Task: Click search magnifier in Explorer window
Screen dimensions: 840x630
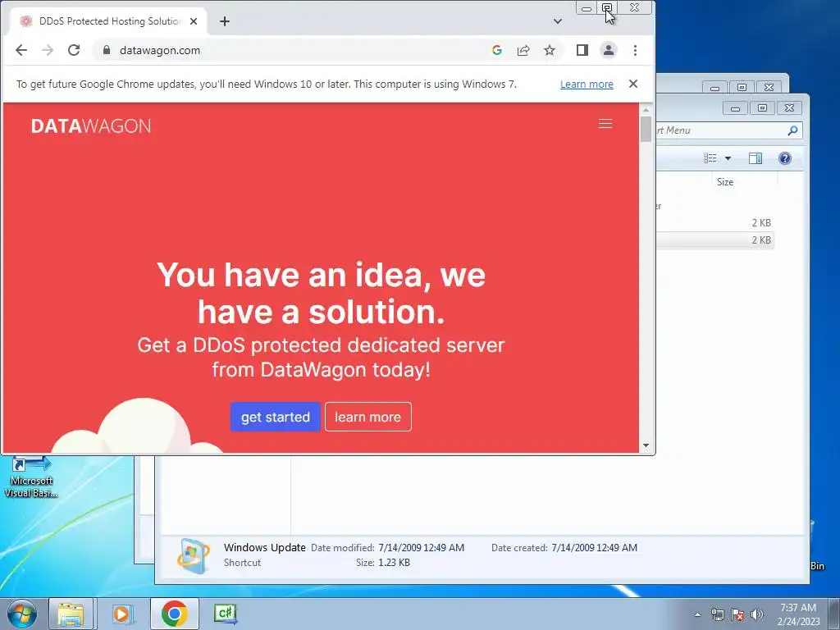Action: tap(793, 130)
